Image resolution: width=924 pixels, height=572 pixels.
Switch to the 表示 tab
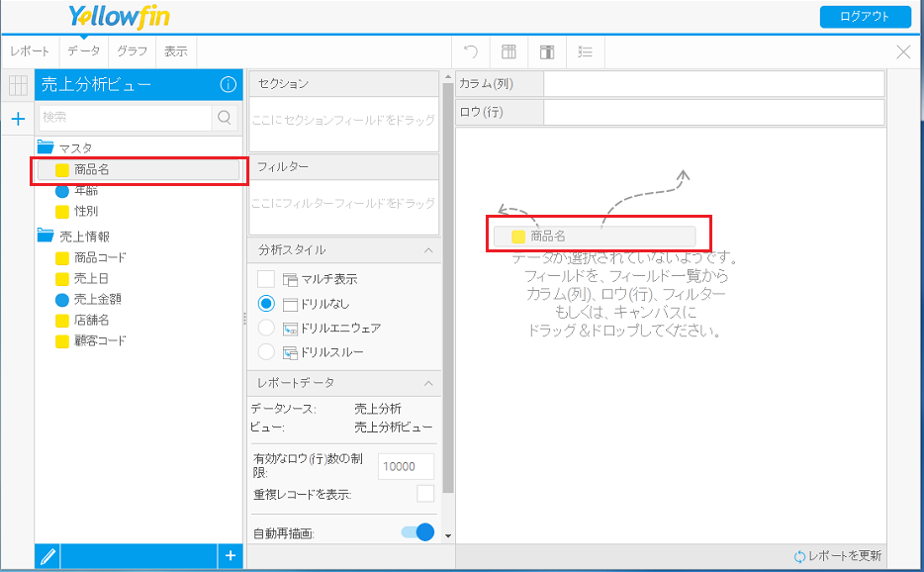[176, 51]
